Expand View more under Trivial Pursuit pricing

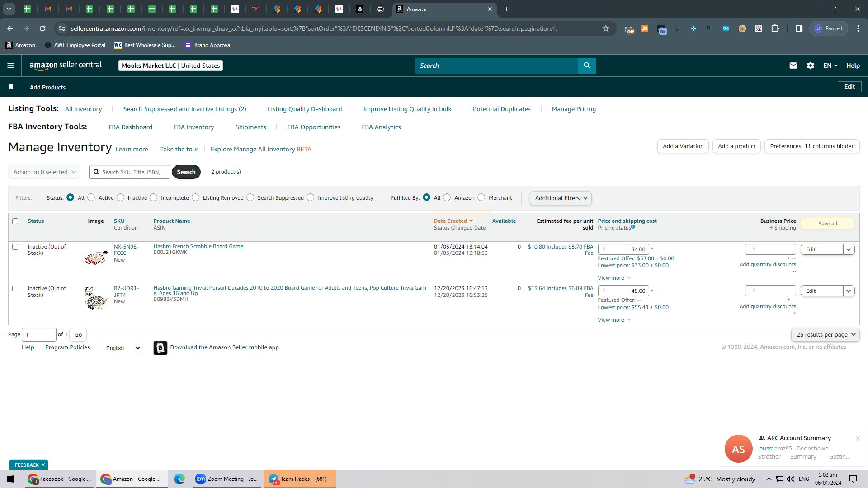614,320
